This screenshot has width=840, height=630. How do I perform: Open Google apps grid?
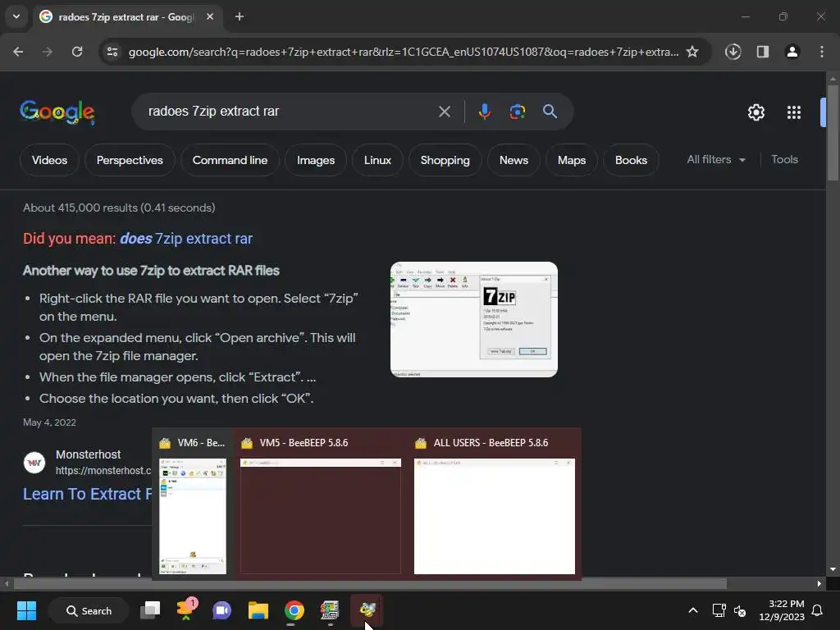[x=794, y=112]
